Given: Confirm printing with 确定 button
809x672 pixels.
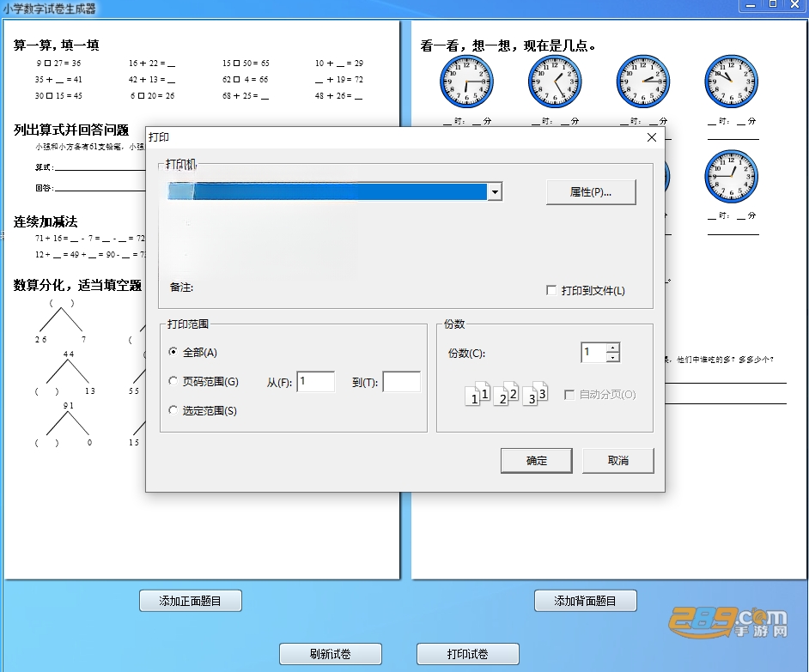Looking at the screenshot, I should [537, 461].
